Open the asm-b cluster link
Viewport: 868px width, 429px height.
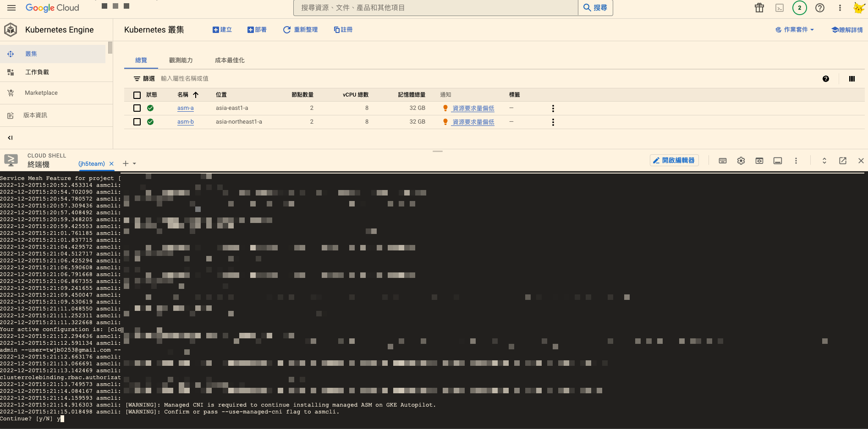186,122
